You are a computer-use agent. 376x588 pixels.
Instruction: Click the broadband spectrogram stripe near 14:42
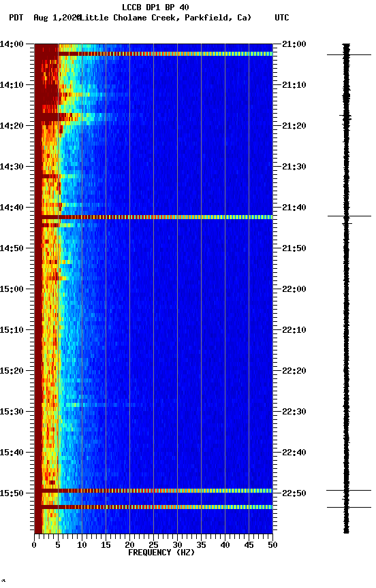click(153, 217)
